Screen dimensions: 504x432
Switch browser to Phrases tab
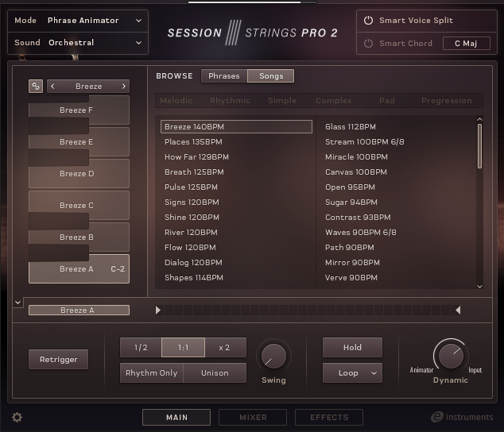224,75
